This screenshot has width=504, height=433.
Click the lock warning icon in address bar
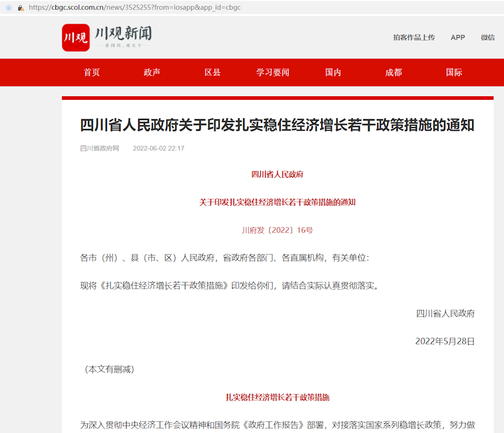(x=21, y=8)
